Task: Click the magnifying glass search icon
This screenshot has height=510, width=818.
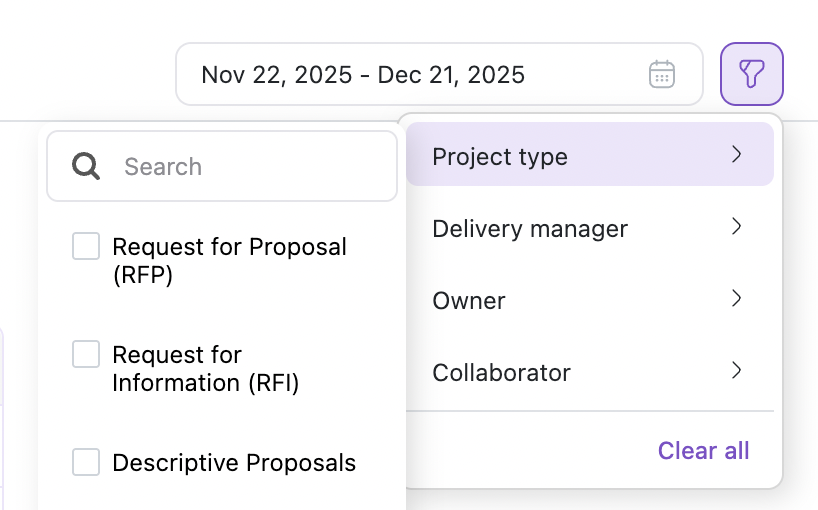Action: (x=87, y=166)
